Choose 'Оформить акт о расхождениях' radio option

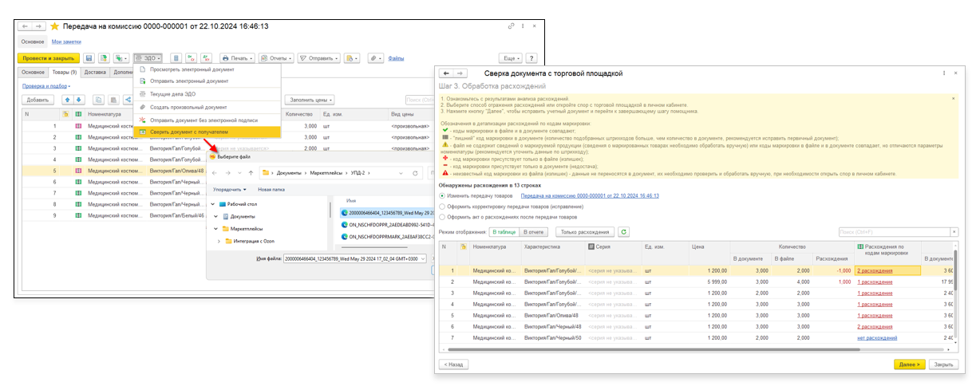click(443, 216)
